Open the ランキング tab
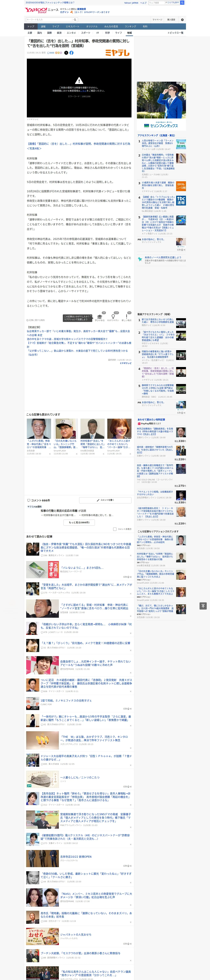210x980 pixels. (x=130, y=26)
